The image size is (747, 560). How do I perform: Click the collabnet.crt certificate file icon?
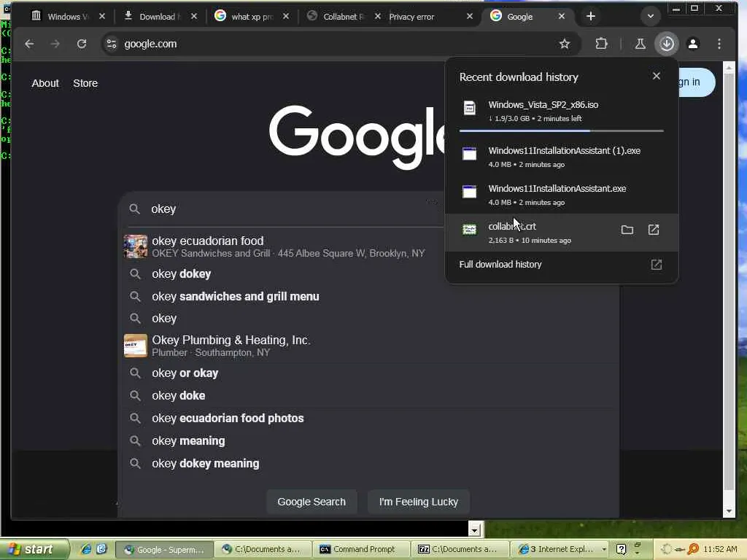[469, 230]
